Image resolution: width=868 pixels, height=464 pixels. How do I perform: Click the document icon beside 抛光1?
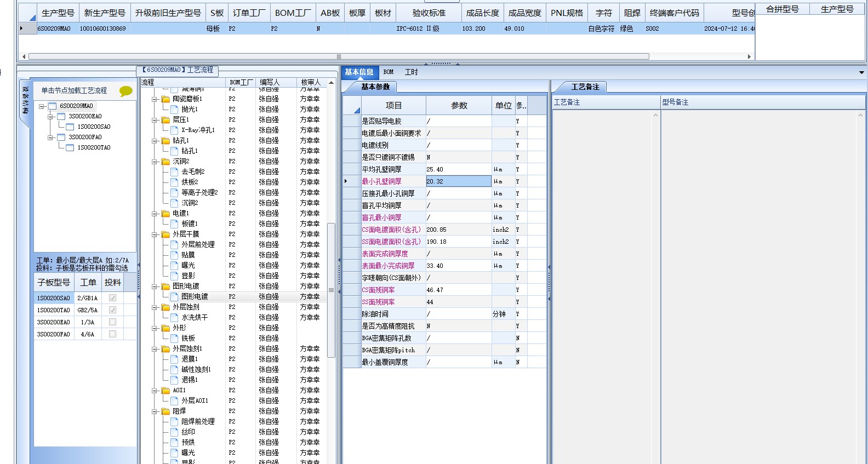(x=174, y=110)
